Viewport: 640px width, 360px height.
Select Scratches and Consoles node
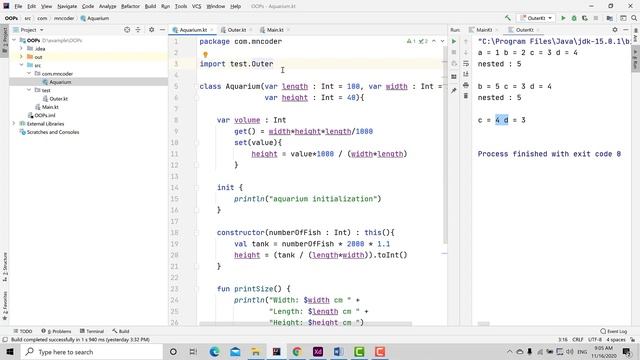tap(53, 132)
